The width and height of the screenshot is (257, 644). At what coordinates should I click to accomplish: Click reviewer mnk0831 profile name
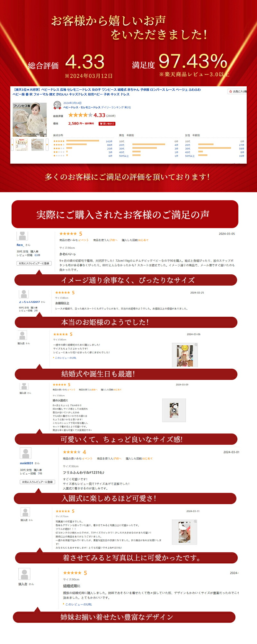tap(26, 463)
